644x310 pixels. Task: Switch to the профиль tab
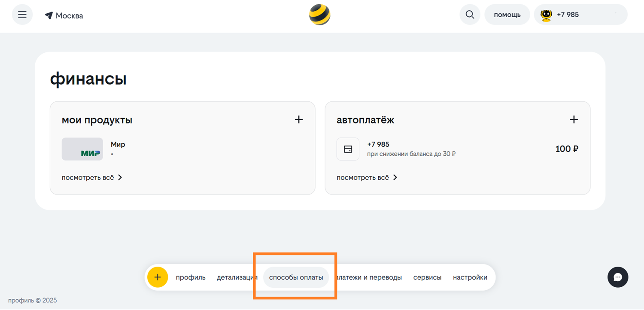point(191,277)
